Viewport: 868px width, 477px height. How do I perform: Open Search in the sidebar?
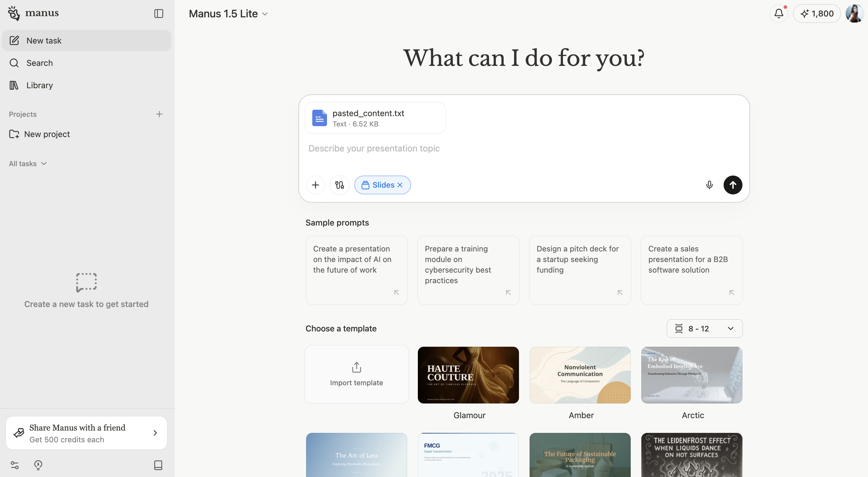(87, 63)
